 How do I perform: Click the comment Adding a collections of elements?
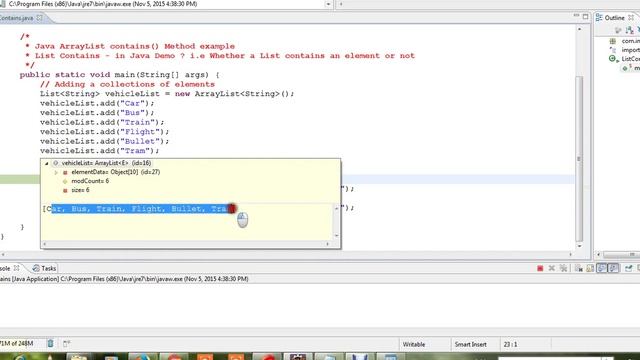point(127,84)
